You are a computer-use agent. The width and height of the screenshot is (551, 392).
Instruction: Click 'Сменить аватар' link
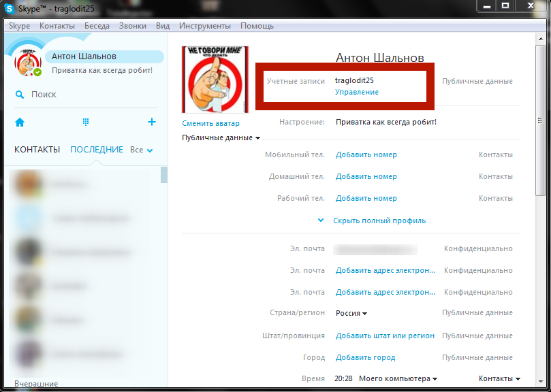210,123
